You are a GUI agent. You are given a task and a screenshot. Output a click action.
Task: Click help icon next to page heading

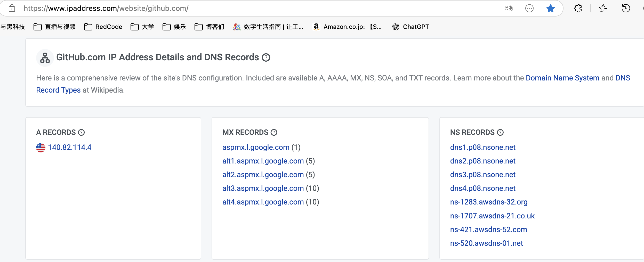point(266,58)
